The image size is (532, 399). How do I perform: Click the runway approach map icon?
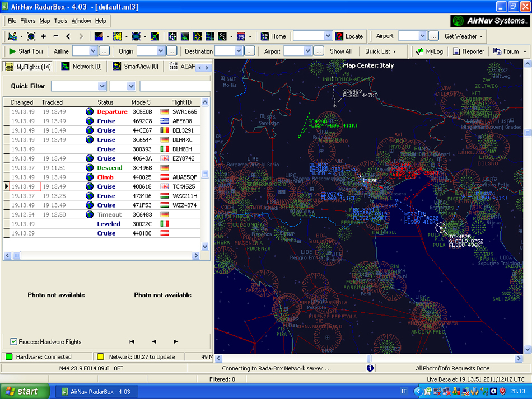[x=185, y=36]
